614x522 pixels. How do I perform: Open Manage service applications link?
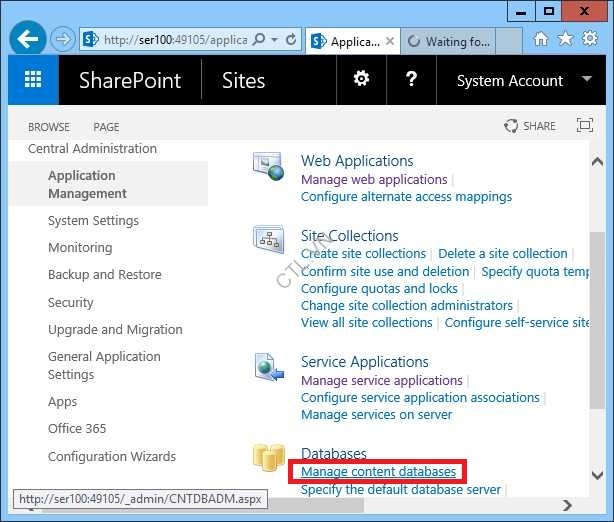(382, 381)
